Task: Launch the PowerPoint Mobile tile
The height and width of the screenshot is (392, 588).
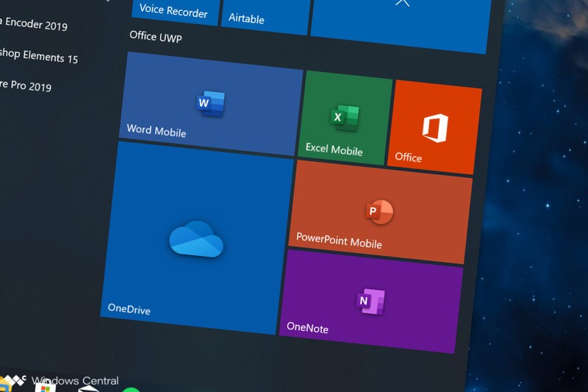Action: point(380,213)
